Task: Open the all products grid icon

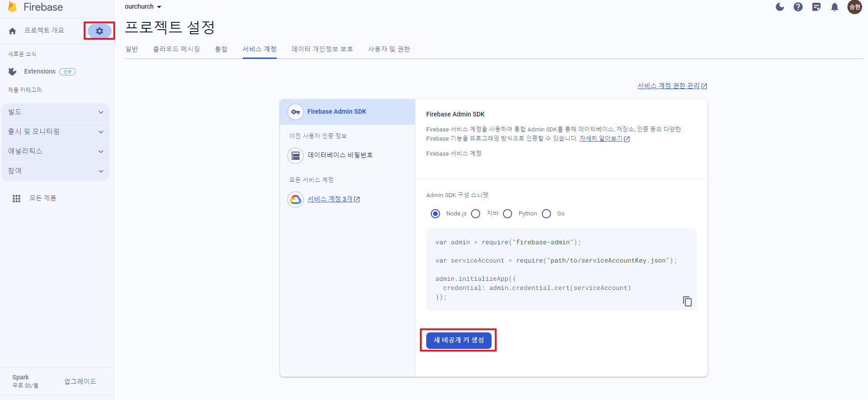Action: pos(16,199)
